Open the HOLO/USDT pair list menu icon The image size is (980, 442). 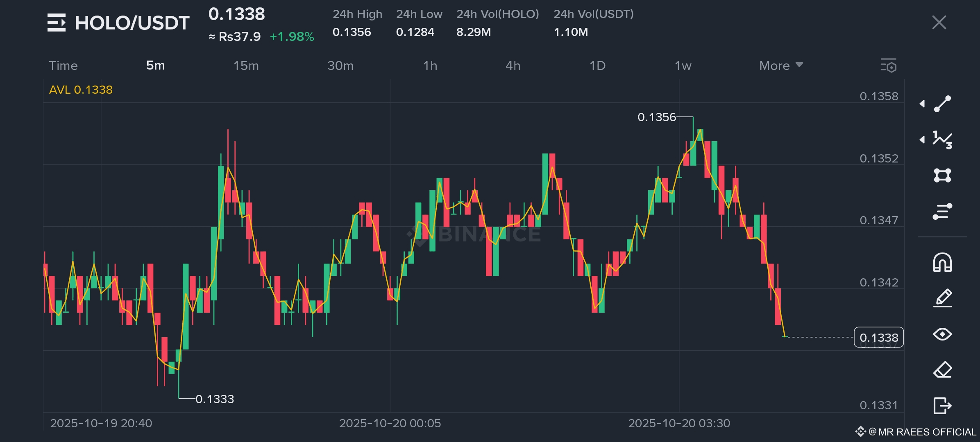pyautogui.click(x=56, y=23)
